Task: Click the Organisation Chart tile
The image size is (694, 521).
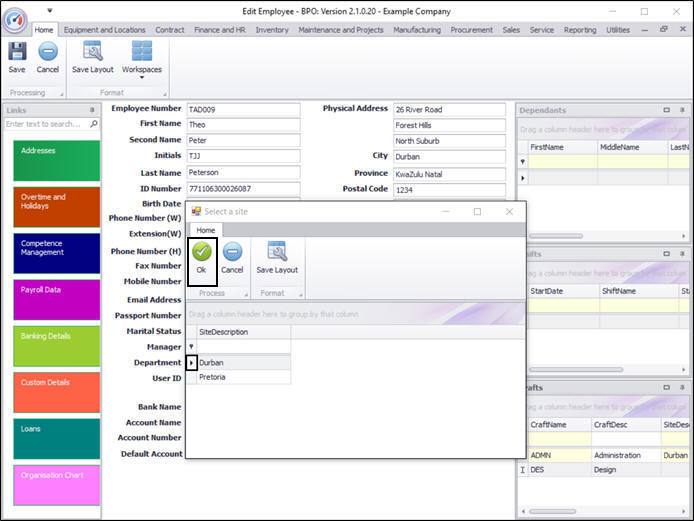Action: point(57,485)
